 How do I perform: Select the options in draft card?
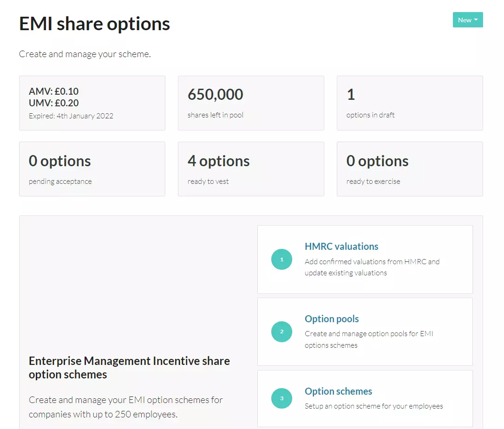coord(410,103)
